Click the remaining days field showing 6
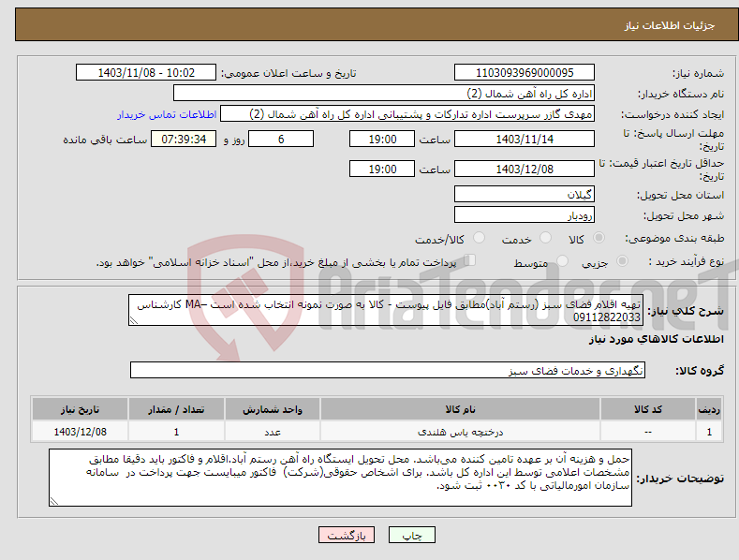Image resolution: width=739 pixels, height=560 pixels. (x=281, y=139)
